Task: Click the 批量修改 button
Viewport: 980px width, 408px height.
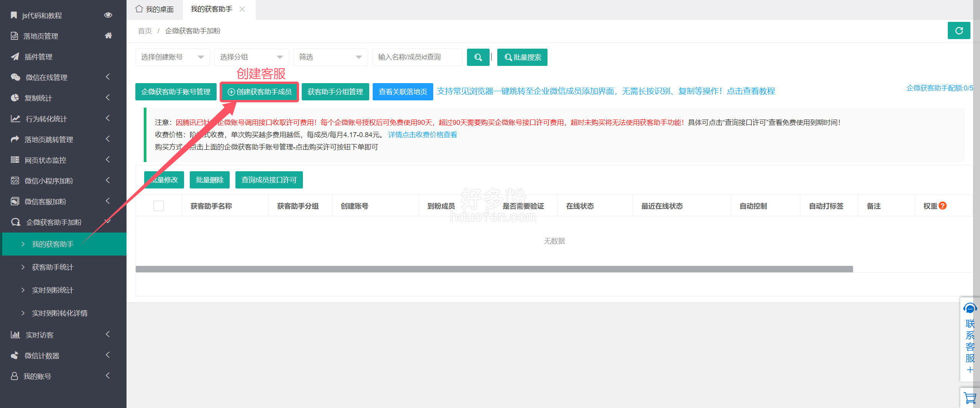Action: tap(164, 180)
